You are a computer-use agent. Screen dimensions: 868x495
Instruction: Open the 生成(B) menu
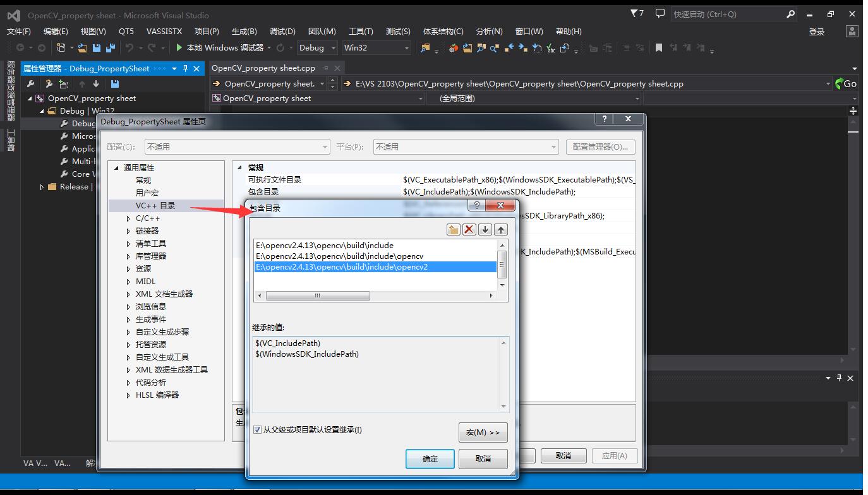(244, 31)
